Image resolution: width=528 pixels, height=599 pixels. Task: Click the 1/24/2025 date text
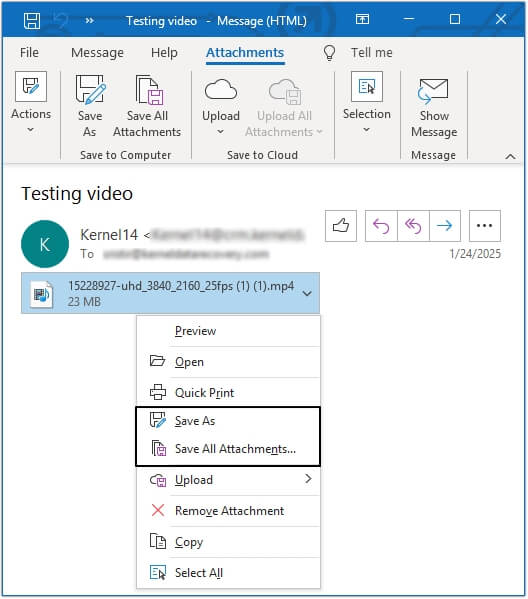475,254
